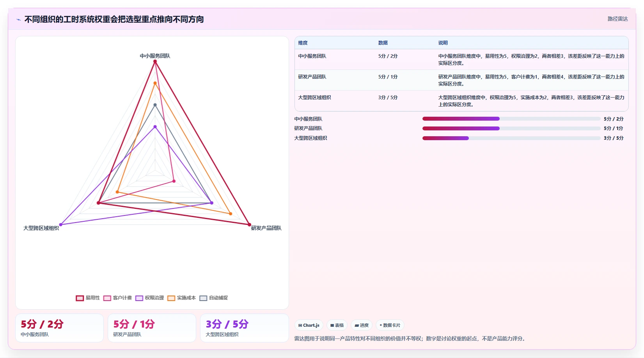
Task: Toggle the 自动捕捉 legend entry
Action: point(213,298)
